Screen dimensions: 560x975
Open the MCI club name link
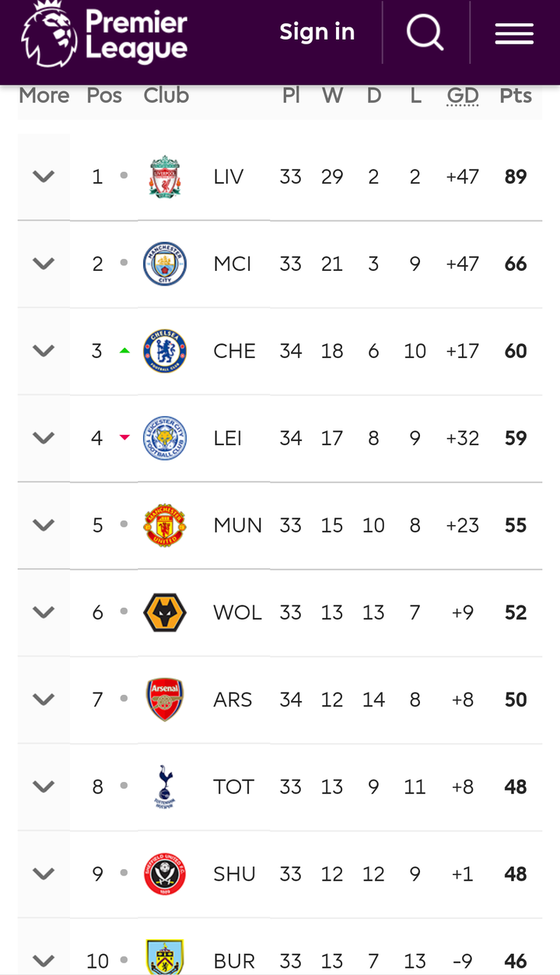[x=233, y=264]
